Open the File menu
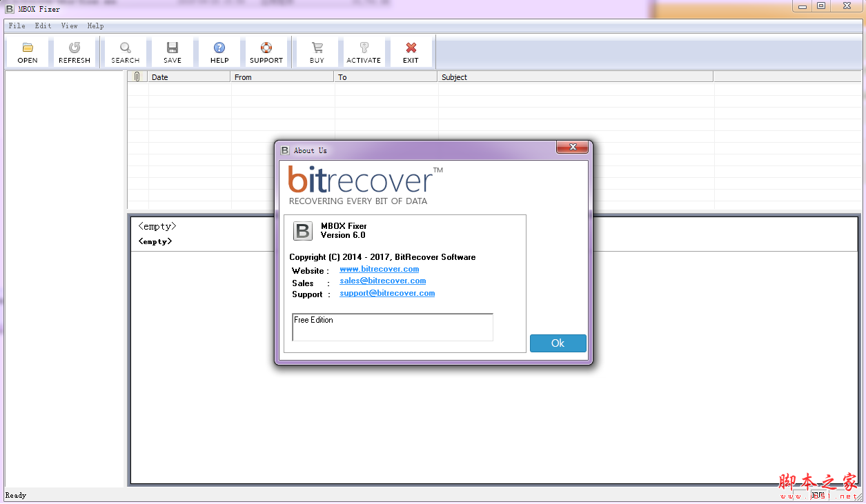 point(17,26)
